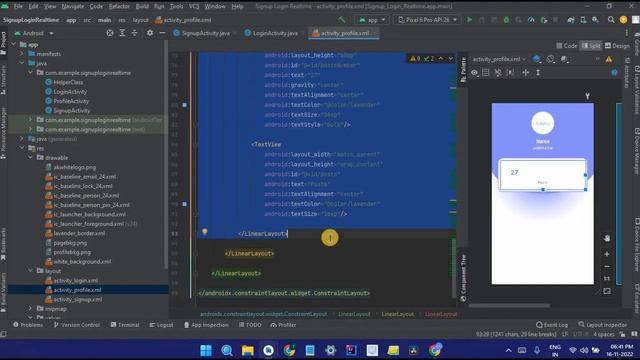This screenshot has width=640, height=360.
Task: Open the File menu
Action: coord(18,6)
